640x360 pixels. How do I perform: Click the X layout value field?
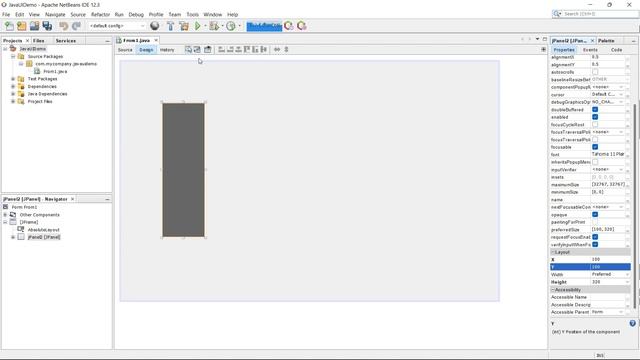(x=610, y=259)
